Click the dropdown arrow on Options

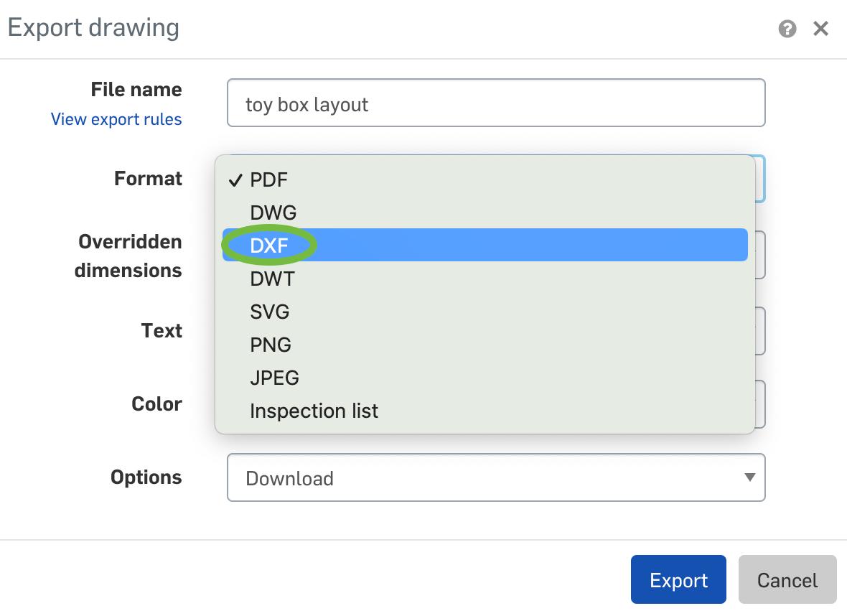pos(749,477)
